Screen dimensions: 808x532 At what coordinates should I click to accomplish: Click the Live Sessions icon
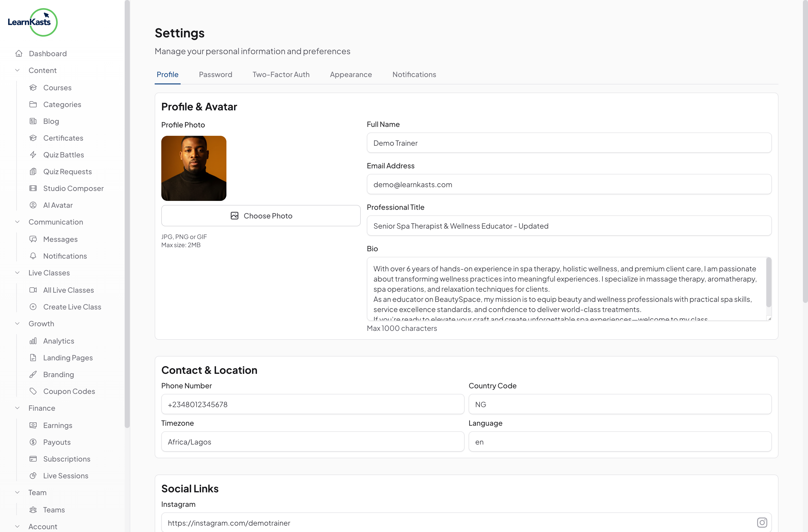[33, 476]
